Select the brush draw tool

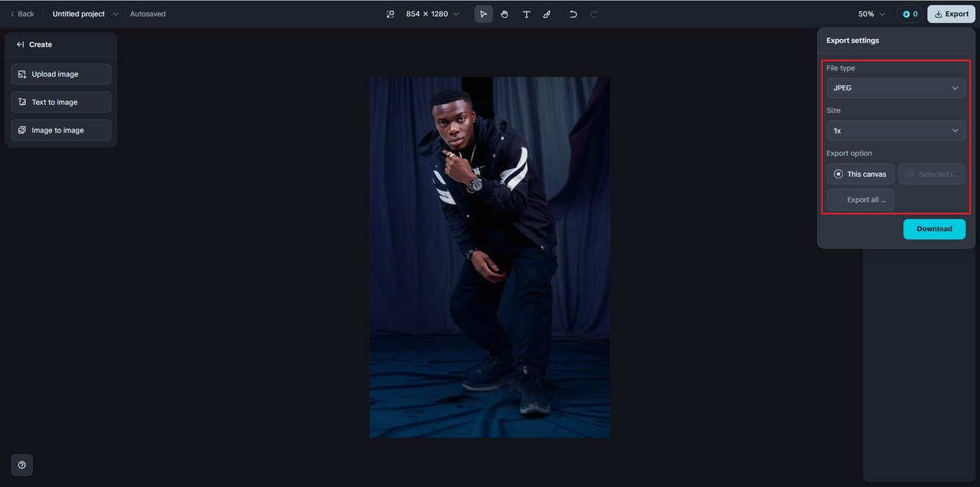tap(547, 14)
